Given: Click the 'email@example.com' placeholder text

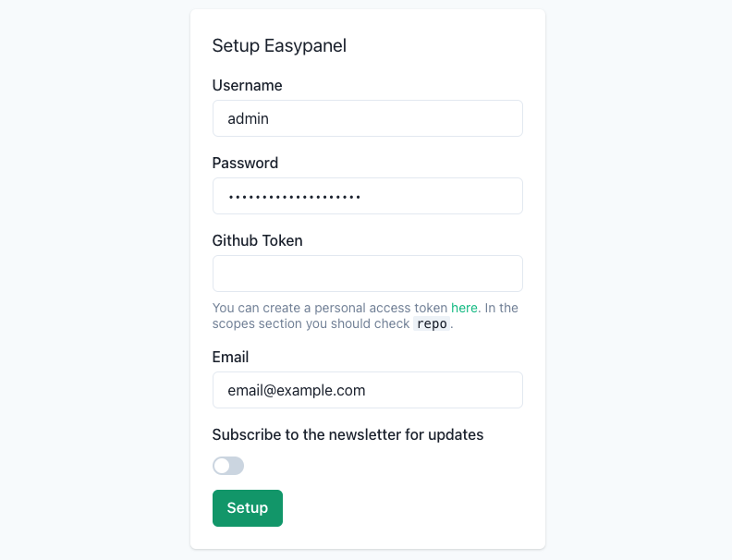Looking at the screenshot, I should 296,390.
